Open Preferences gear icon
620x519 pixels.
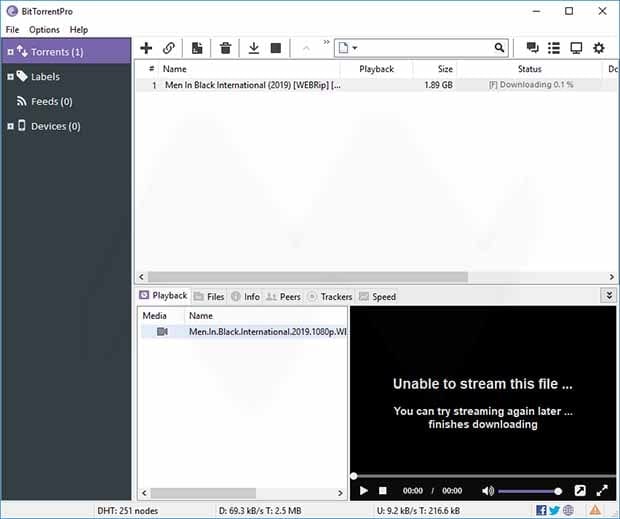click(x=599, y=48)
